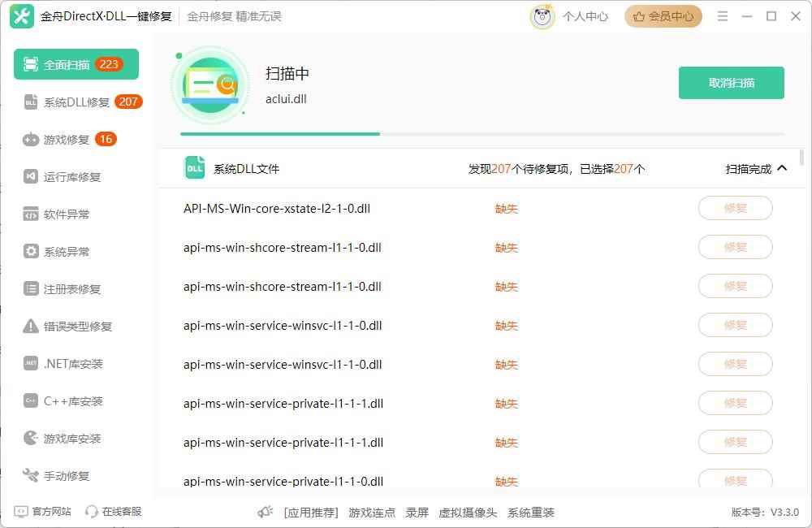Click 修复 for API-MS-Win-core-xstate-l2-1-0.dll
Viewport: 812px width, 528px height.
734,208
